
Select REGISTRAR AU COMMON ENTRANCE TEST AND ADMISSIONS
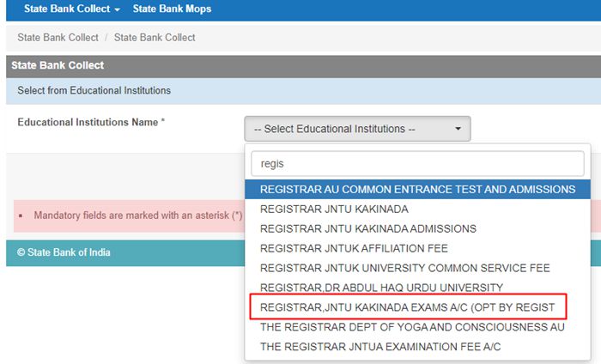click(x=418, y=189)
